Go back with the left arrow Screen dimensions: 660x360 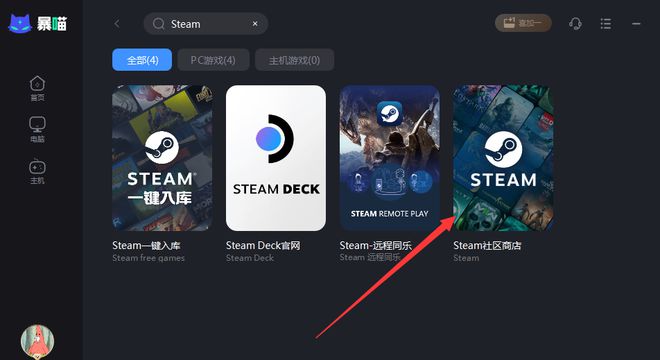117,24
